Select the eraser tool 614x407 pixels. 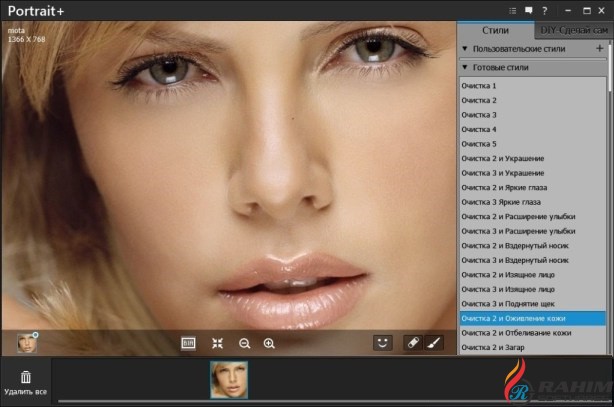(412, 342)
